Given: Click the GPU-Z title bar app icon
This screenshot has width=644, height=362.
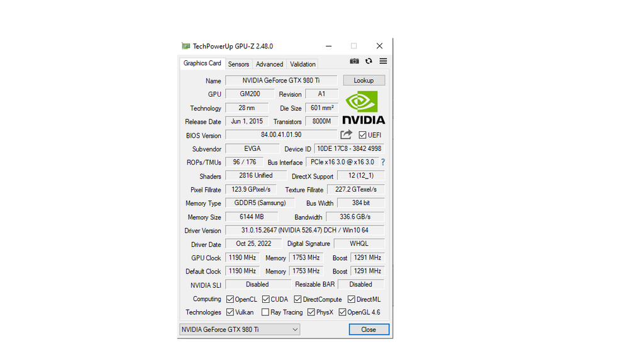Looking at the screenshot, I should (186, 46).
